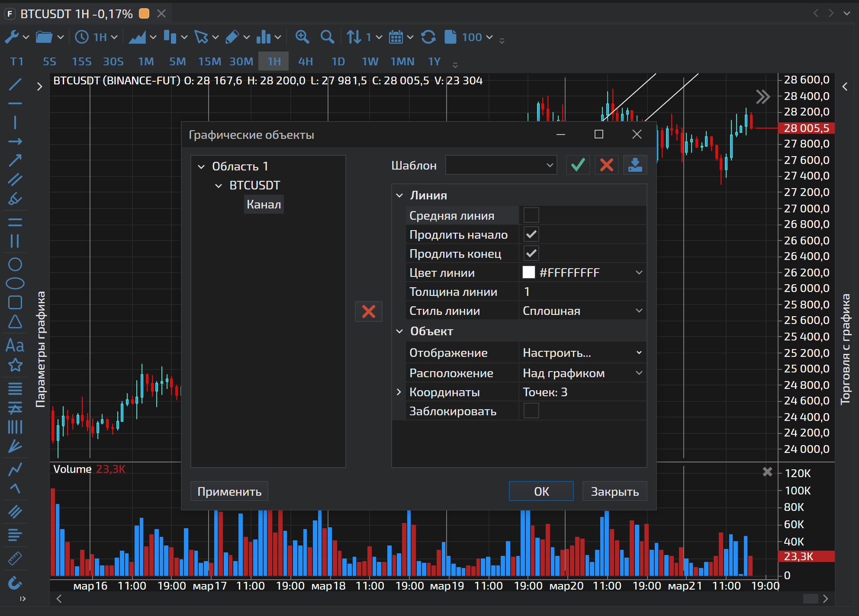The width and height of the screenshot is (859, 616).
Task: Select the ruler measurement tool
Action: (15, 558)
